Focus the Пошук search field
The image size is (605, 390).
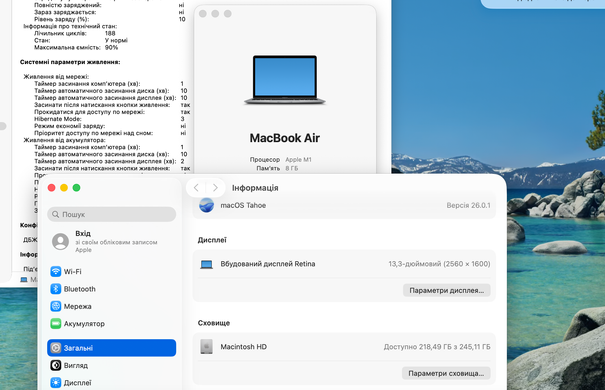tap(112, 214)
